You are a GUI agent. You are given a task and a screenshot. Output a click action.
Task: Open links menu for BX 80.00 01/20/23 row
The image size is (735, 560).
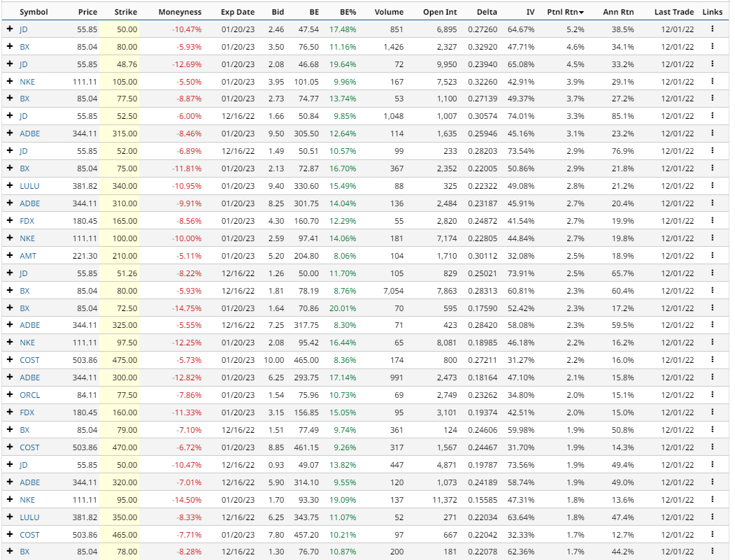tap(712, 46)
